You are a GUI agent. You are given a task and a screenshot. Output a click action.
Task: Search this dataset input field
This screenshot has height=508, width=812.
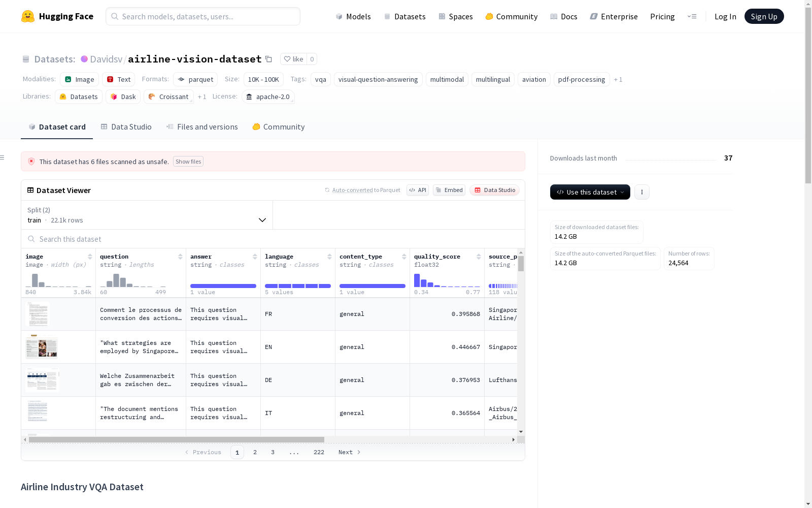tap(273, 239)
